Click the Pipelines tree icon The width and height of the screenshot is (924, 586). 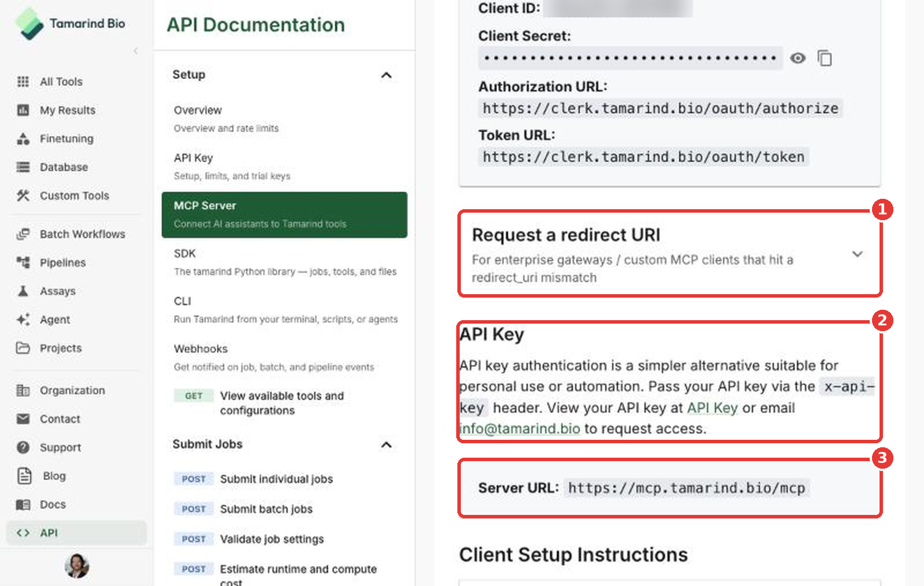[x=23, y=262]
